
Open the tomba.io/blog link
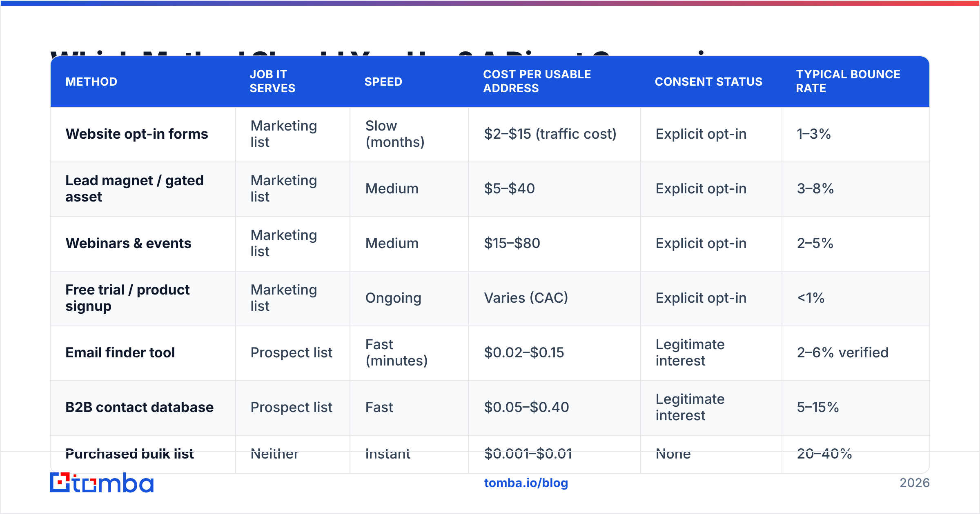tap(526, 483)
